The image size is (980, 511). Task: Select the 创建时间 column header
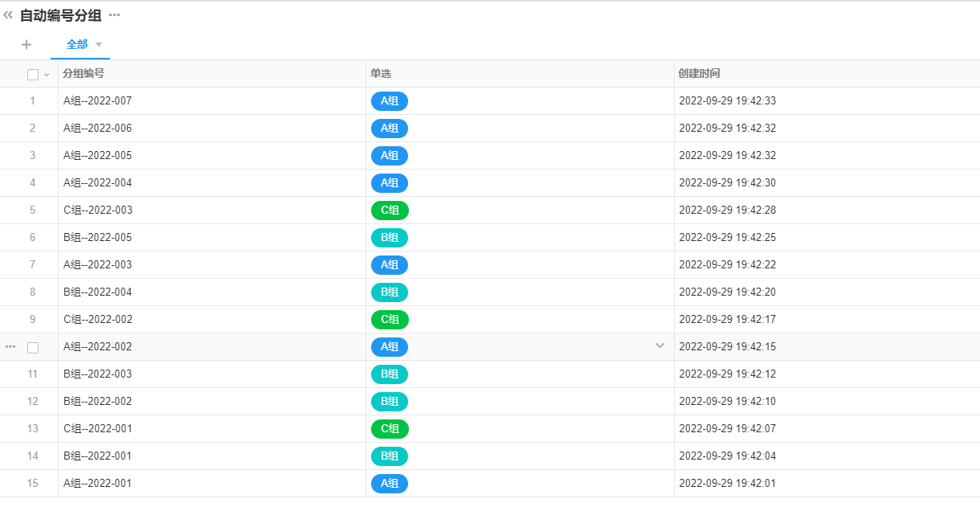pyautogui.click(x=699, y=74)
